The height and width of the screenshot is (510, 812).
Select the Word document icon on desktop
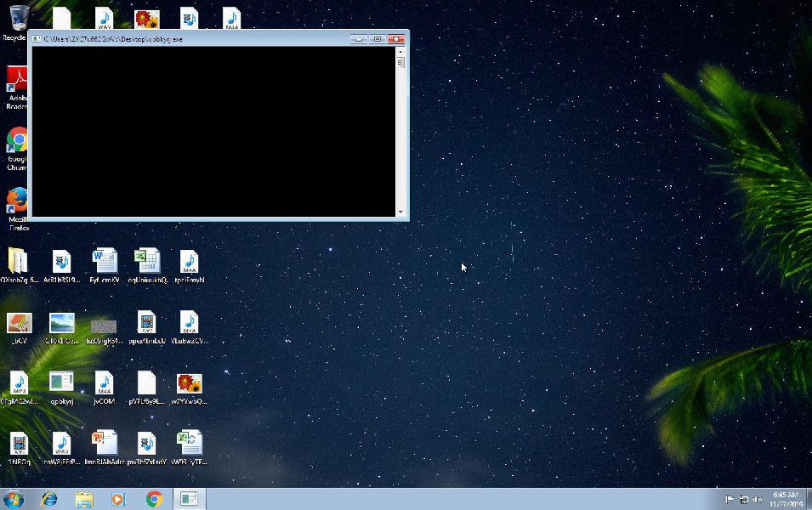pyautogui.click(x=104, y=262)
